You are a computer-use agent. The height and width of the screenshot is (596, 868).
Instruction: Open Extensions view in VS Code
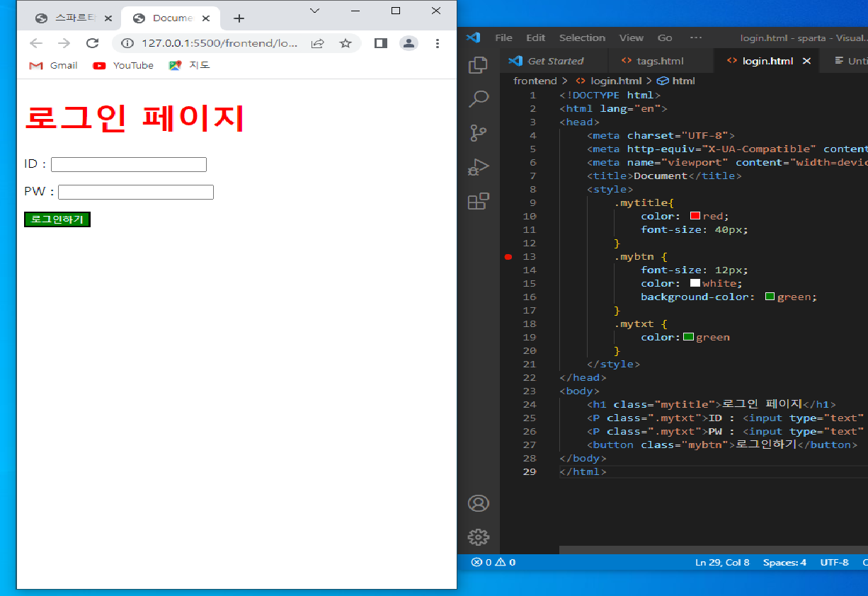tap(478, 201)
